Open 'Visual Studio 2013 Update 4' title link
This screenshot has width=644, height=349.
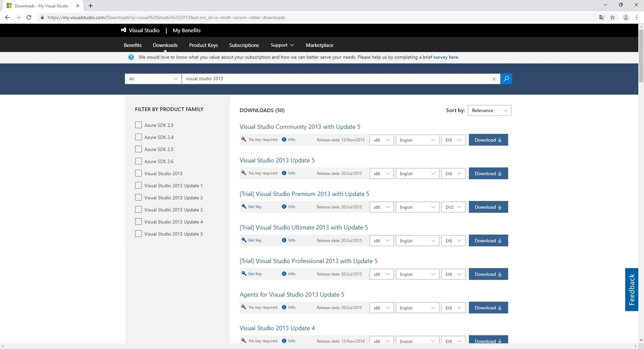tap(277, 328)
